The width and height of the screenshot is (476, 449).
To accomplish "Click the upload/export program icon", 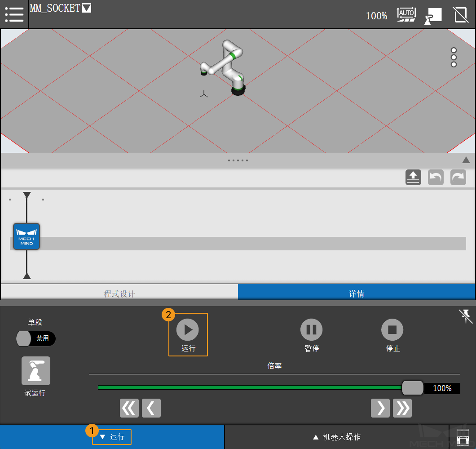I will (x=413, y=178).
